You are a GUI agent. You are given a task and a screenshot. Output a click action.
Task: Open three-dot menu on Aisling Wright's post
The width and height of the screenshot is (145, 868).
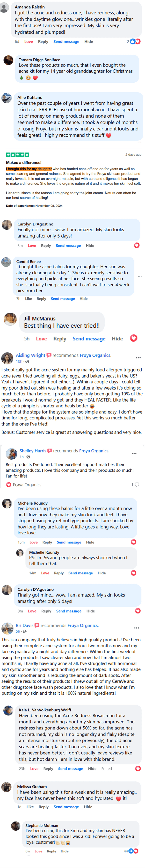(138, 358)
